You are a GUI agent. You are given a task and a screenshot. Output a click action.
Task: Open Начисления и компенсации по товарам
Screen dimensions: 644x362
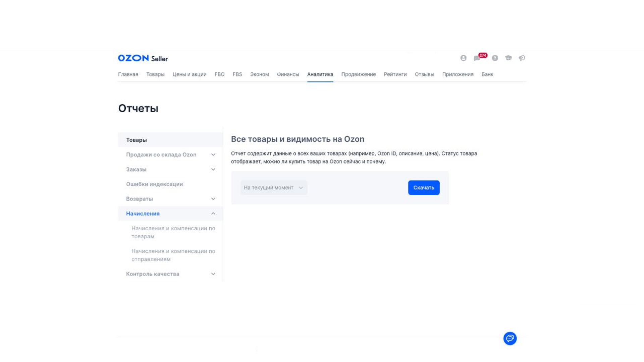click(173, 232)
